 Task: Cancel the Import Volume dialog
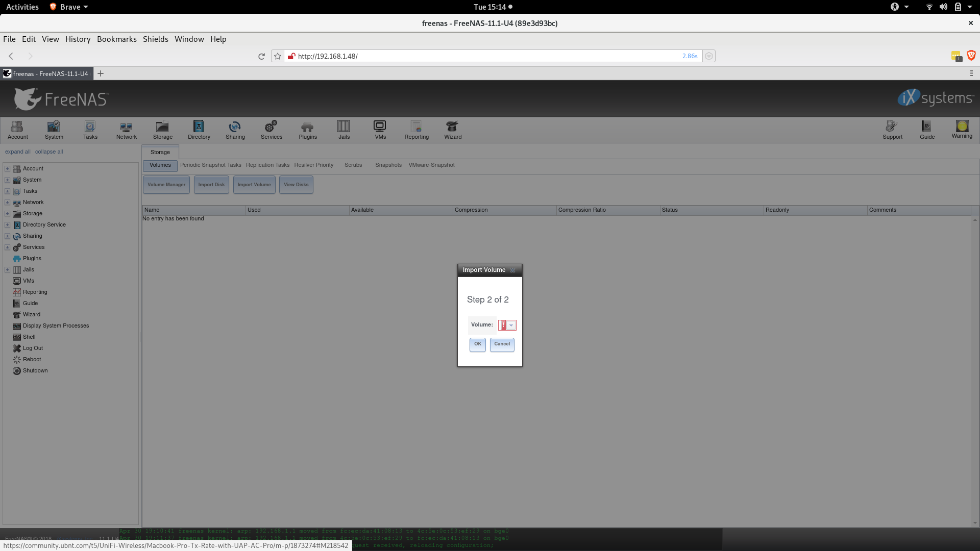click(502, 344)
